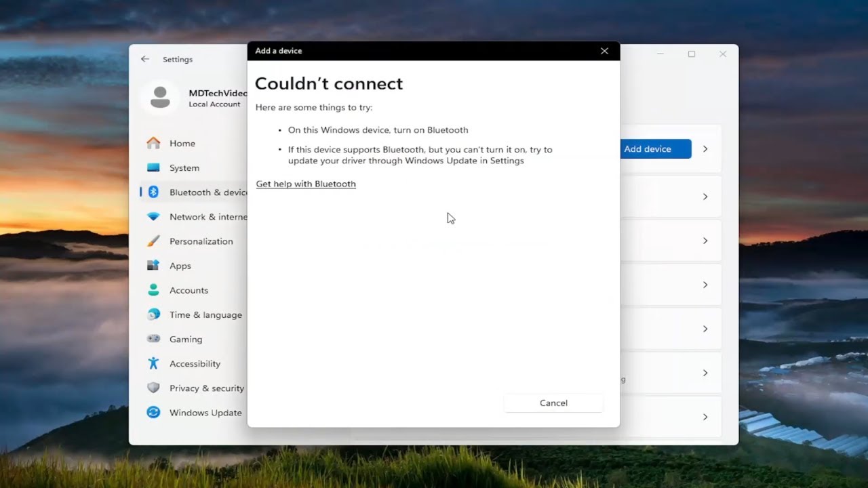
Task: Open Home via its house icon
Action: pyautogui.click(x=154, y=143)
